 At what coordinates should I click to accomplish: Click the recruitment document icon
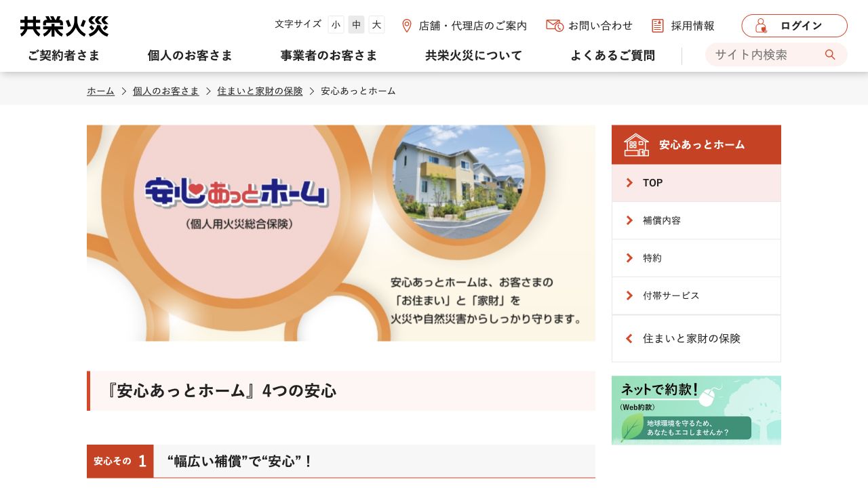pos(657,26)
